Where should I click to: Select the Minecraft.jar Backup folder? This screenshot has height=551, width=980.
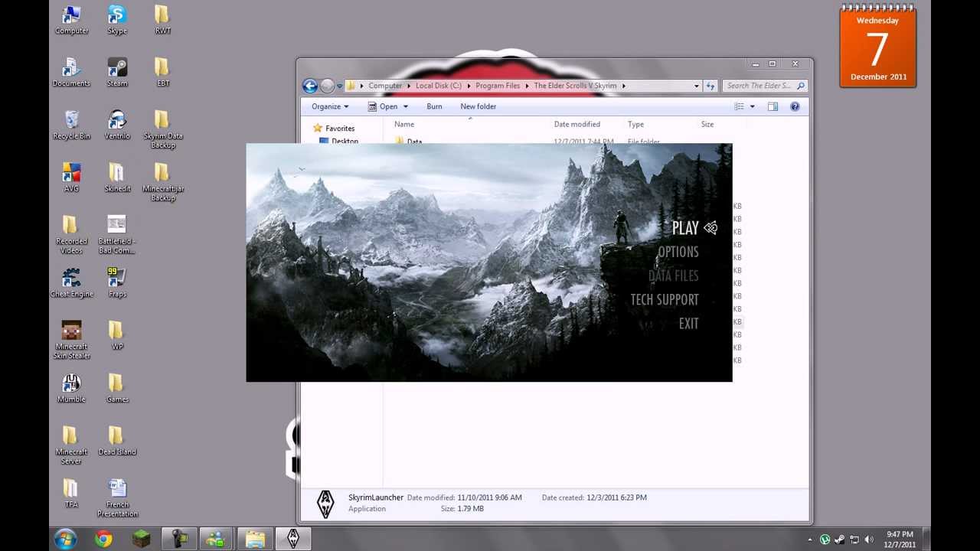point(162,182)
